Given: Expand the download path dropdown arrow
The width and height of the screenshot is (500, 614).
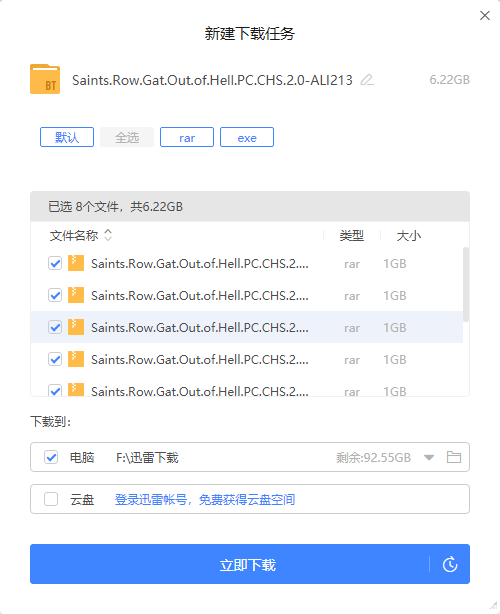Looking at the screenshot, I should [429, 457].
